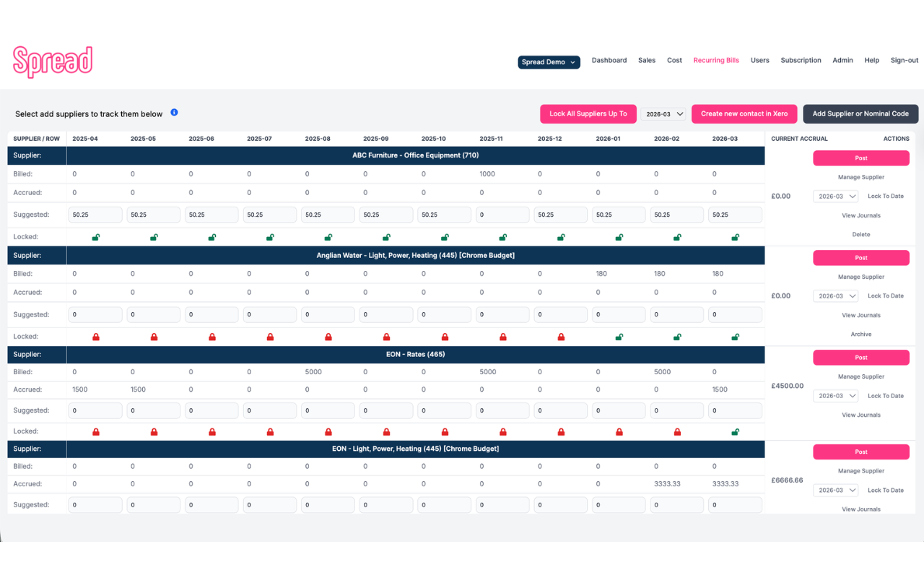
Task: Toggle the lock for EON Rates 2025-04
Action: pos(95,431)
